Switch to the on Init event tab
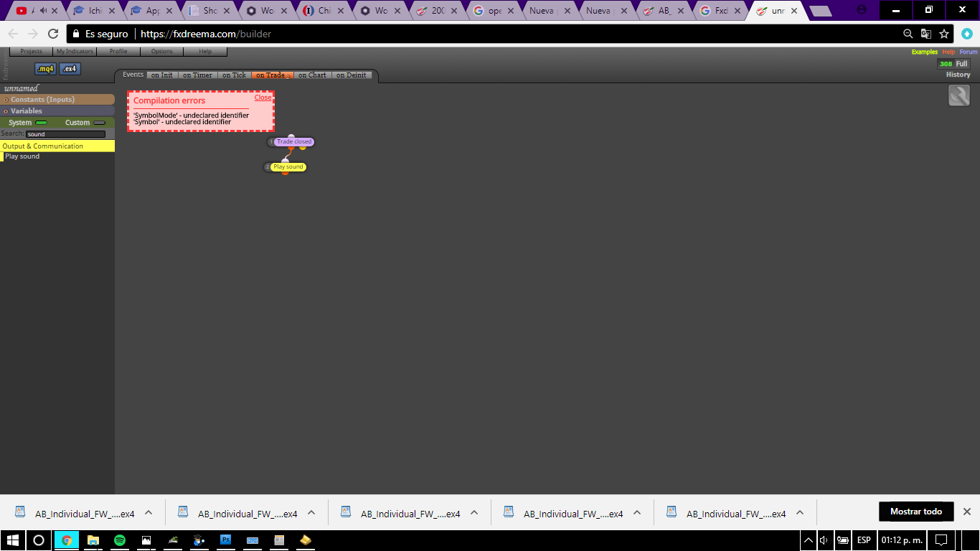Viewport: 980px width, 551px height. coord(161,75)
